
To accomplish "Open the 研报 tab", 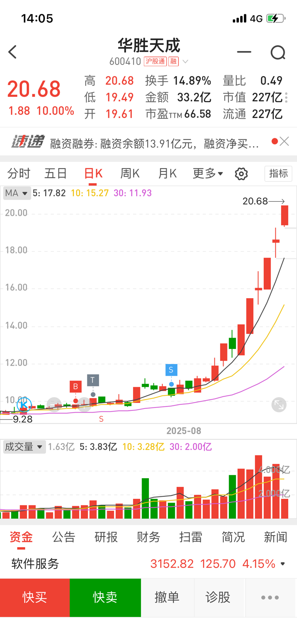I will (x=106, y=537).
